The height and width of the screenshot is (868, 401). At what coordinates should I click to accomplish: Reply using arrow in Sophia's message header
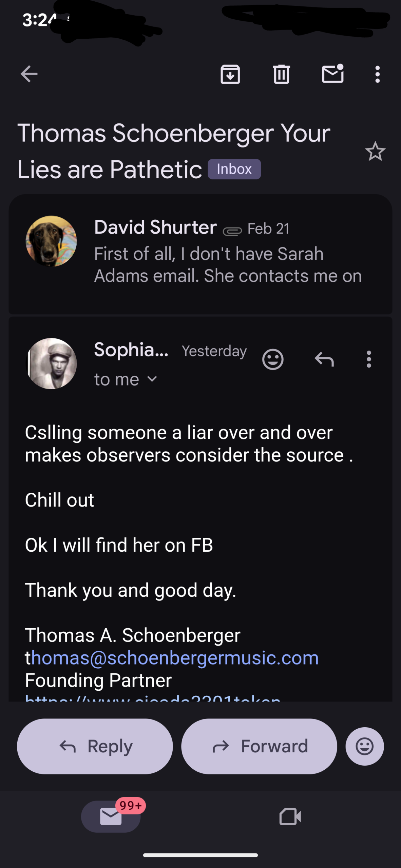coord(324,359)
